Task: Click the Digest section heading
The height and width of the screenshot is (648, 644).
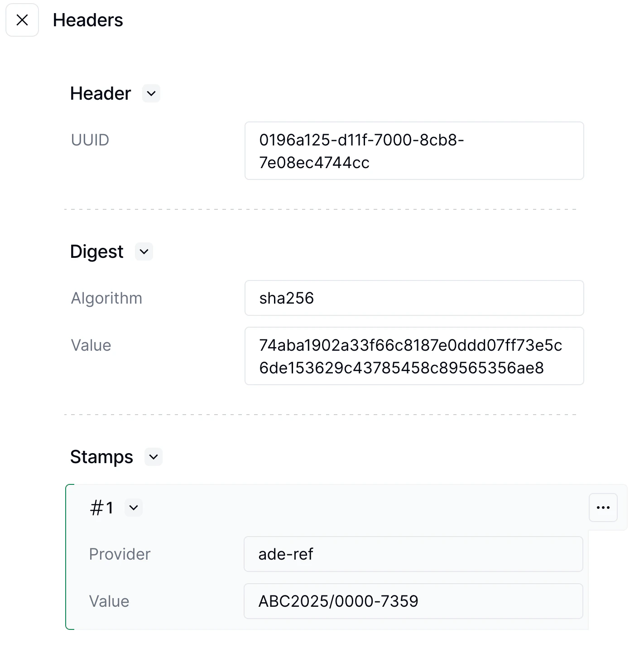Action: click(96, 252)
